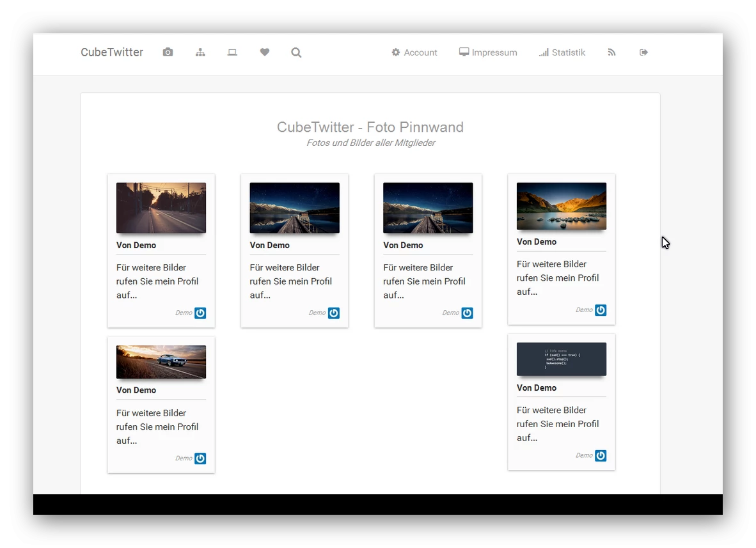
Task: Open Demo profile link on mountain lake card
Action: (x=585, y=310)
